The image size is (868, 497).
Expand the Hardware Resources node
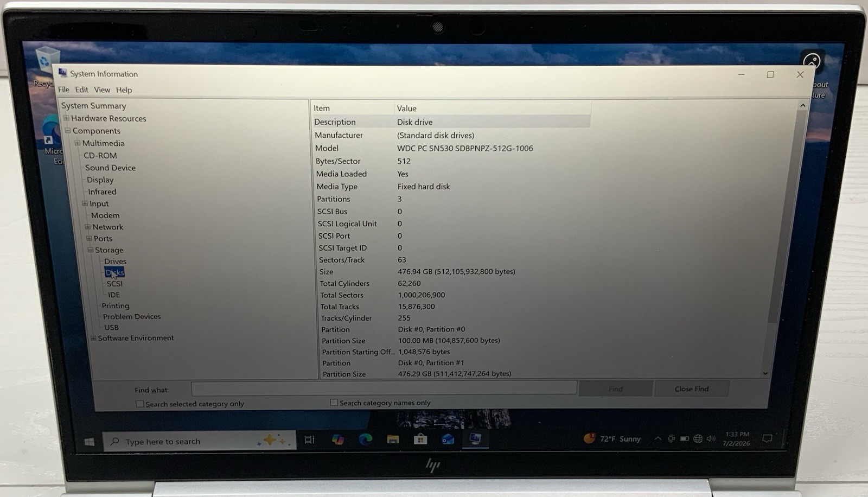pyautogui.click(x=66, y=118)
